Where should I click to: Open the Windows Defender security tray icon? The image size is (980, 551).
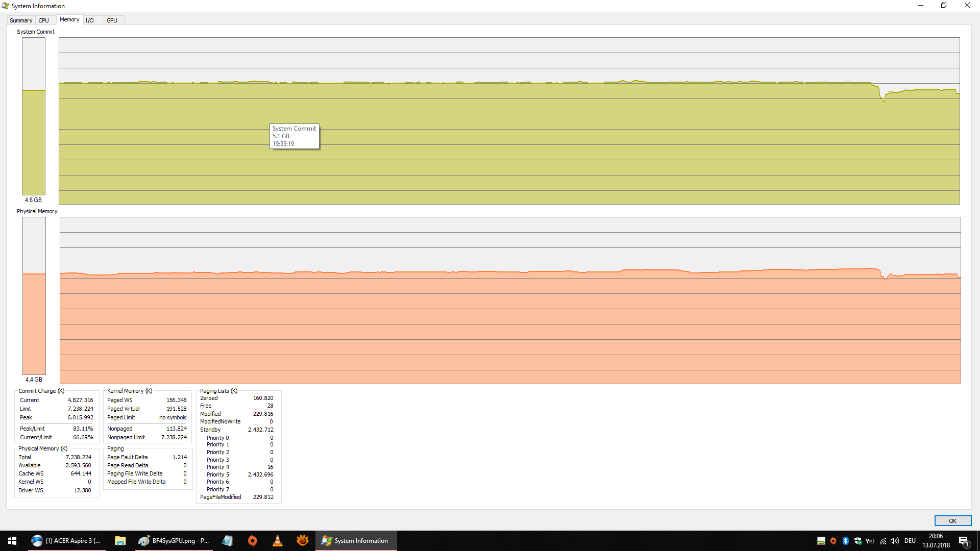pos(858,541)
